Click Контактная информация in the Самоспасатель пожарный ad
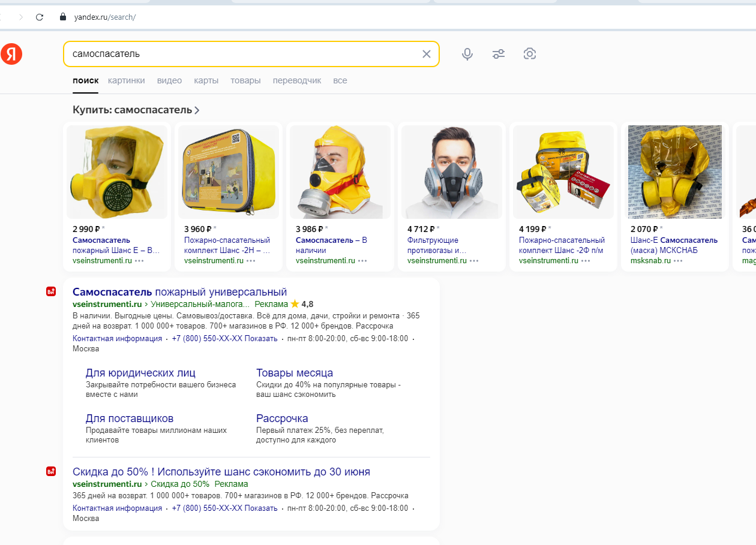 117,339
